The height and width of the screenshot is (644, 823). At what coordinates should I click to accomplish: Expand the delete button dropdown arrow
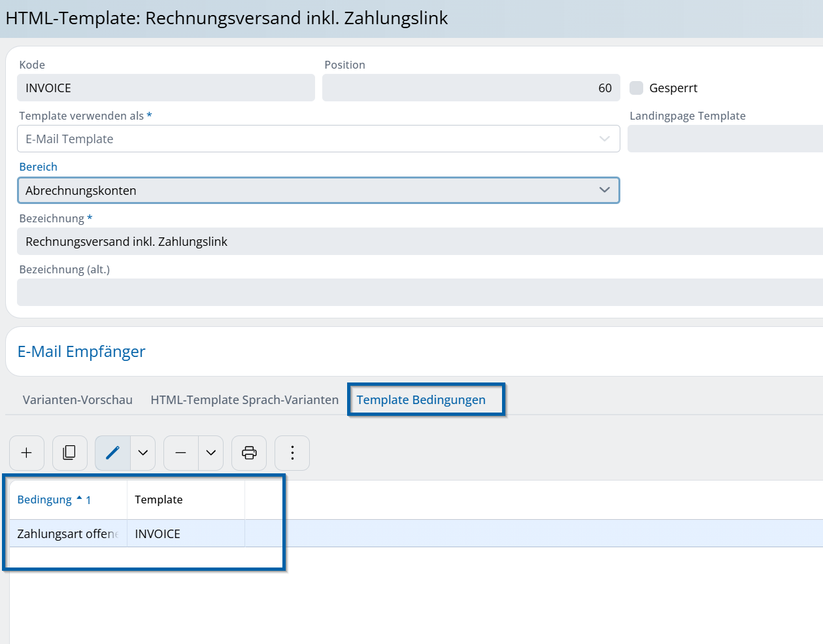coord(211,453)
